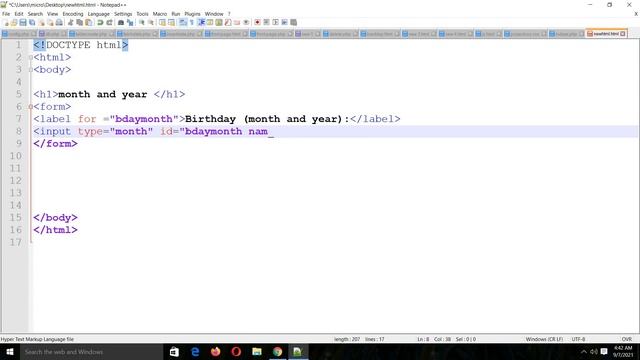Viewport: 640px width, 360px height.
Task: Click the Redo arrow icon
Action: point(109,22)
